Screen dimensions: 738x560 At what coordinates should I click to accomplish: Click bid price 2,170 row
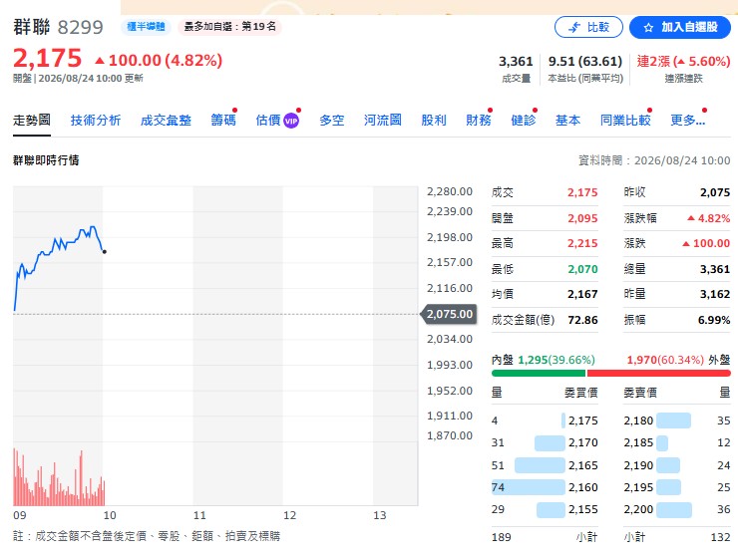(545, 443)
